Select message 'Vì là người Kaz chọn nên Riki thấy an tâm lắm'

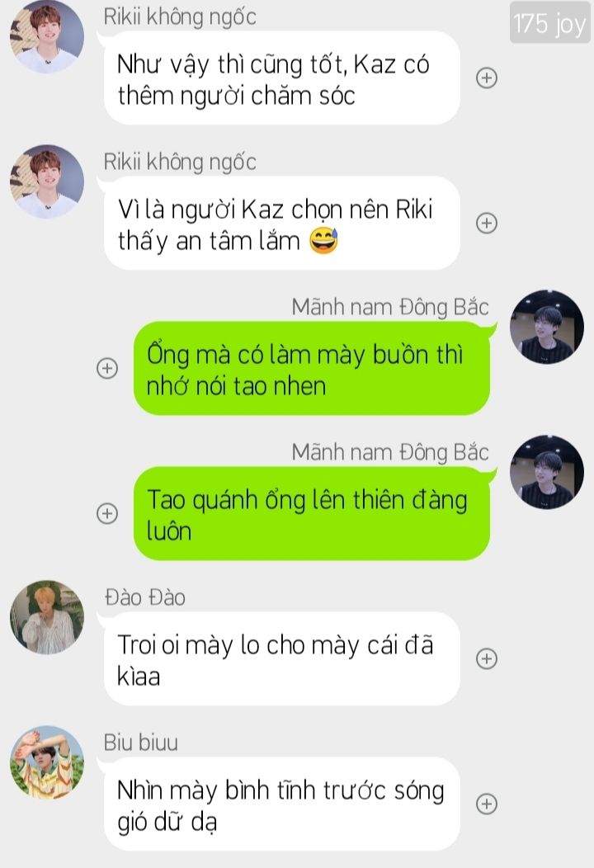click(282, 223)
